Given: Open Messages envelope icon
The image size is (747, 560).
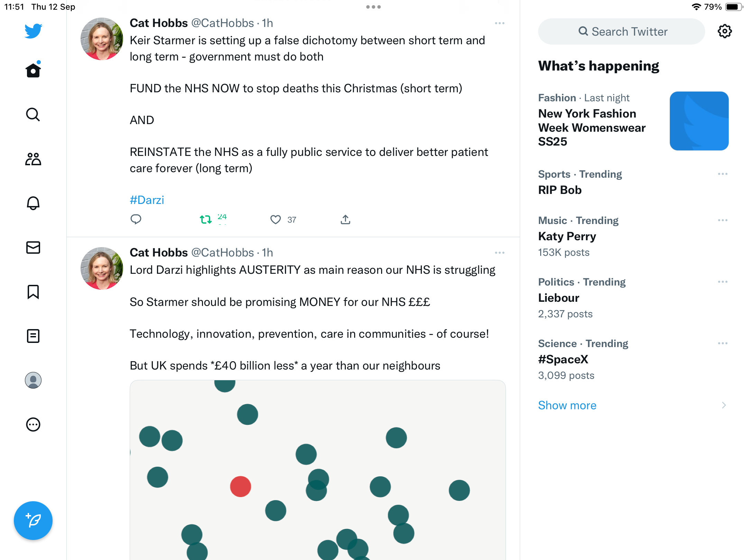Looking at the screenshot, I should coord(33,247).
